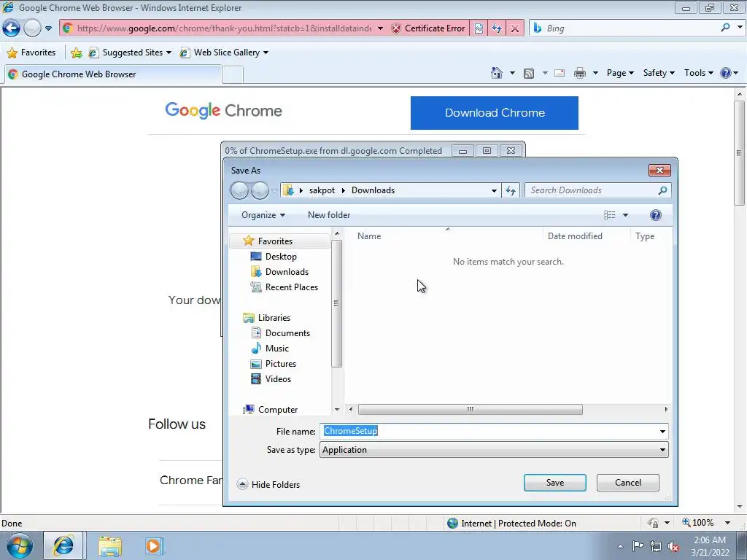The height and width of the screenshot is (560, 747).
Task: Click the Search Downloads field
Action: click(598, 190)
